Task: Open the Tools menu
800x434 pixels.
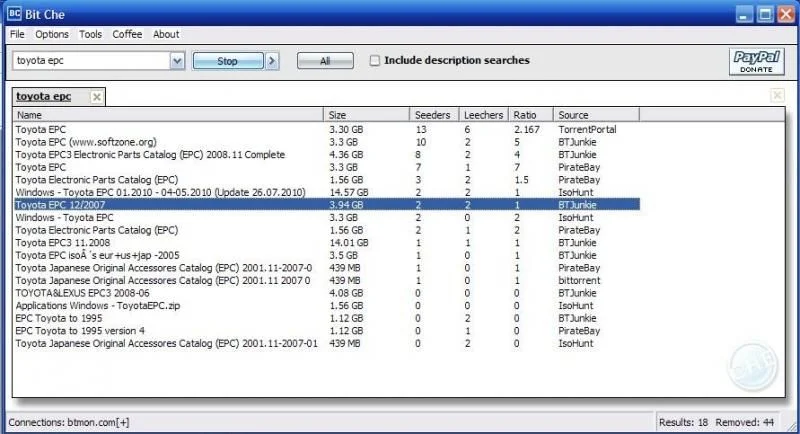Action: [x=90, y=34]
